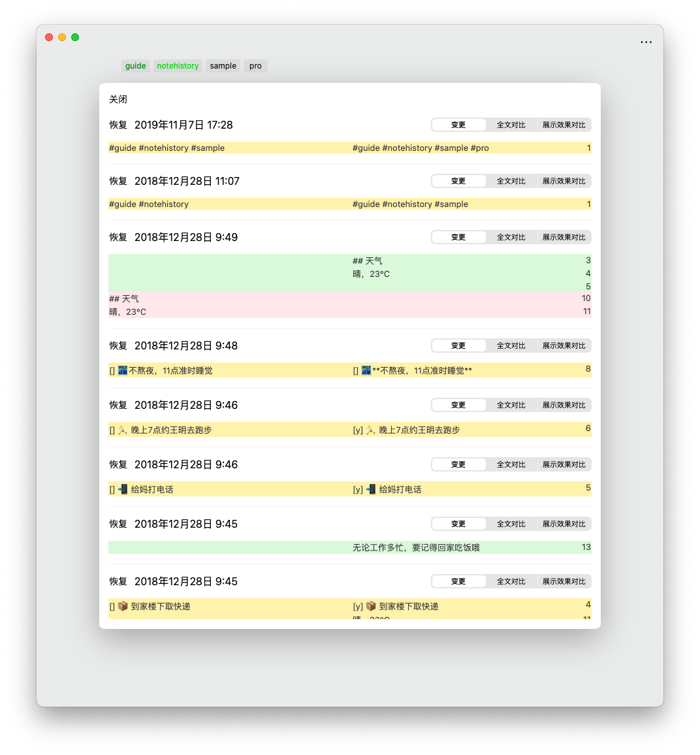Restore the 2018年12月28日 9:49 version
Screen dimensions: 700x755
[118, 237]
